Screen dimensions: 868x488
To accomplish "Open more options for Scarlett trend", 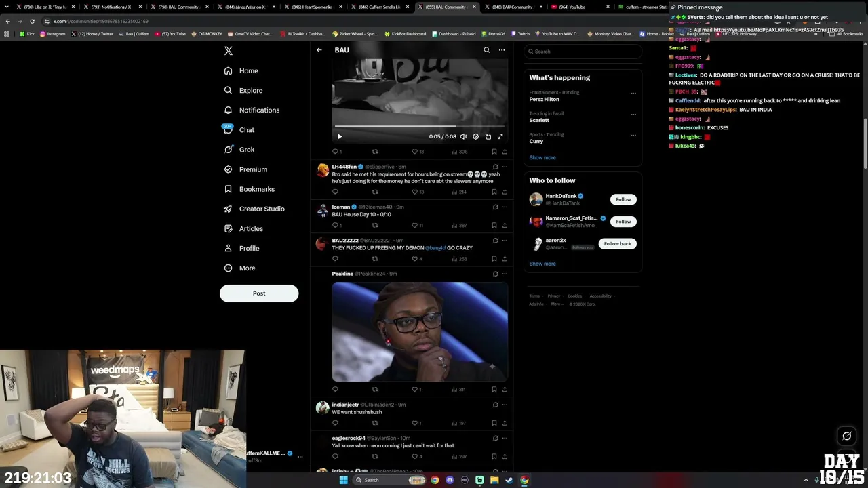I will pyautogui.click(x=633, y=114).
